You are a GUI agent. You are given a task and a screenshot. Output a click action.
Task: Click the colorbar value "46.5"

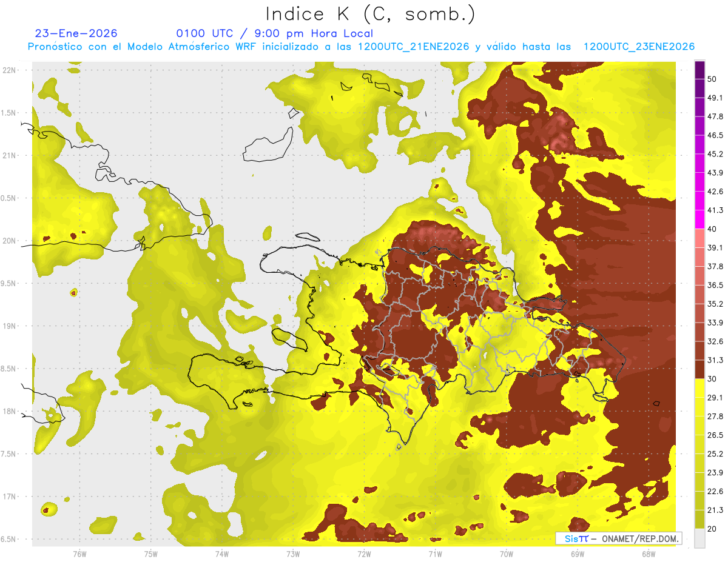715,135
